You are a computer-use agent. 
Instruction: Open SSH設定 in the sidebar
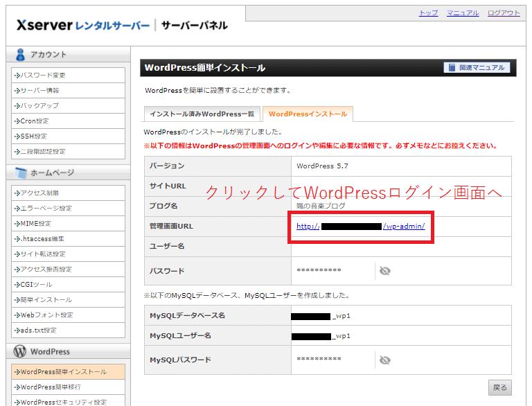point(68,136)
